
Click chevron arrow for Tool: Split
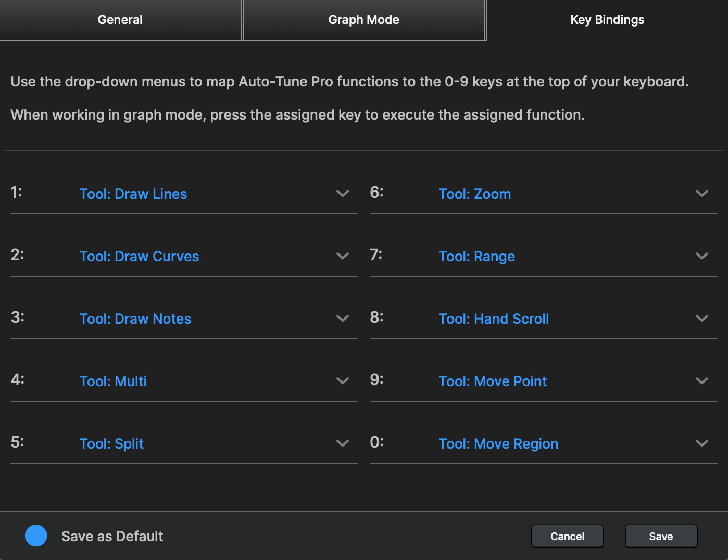342,443
